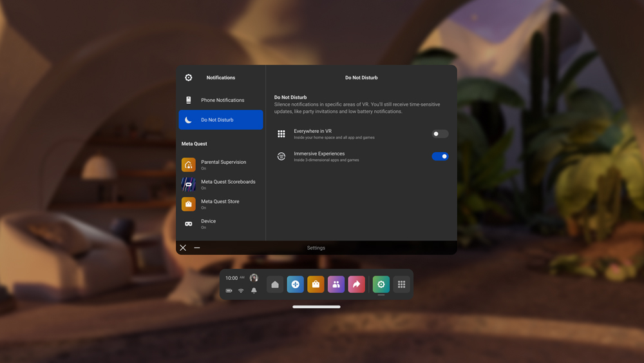Image resolution: width=644 pixels, height=363 pixels.
Task: Open the pink Sharing arrow app
Action: [x=357, y=284]
